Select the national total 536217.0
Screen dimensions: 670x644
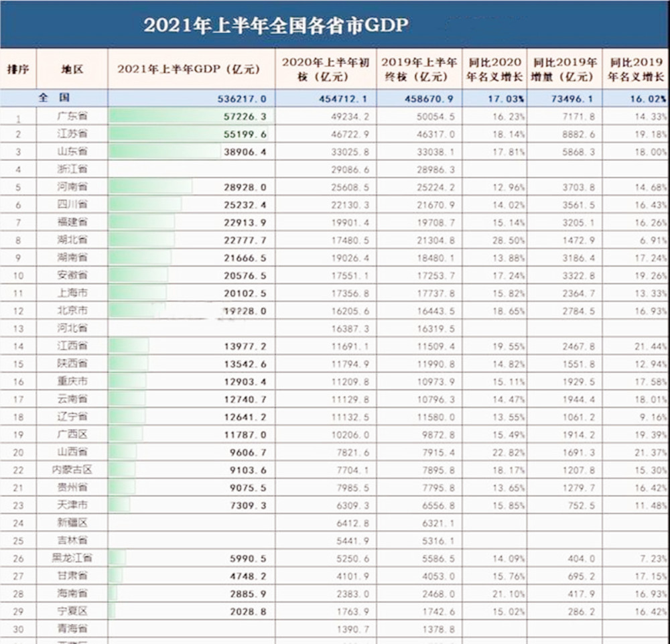242,99
